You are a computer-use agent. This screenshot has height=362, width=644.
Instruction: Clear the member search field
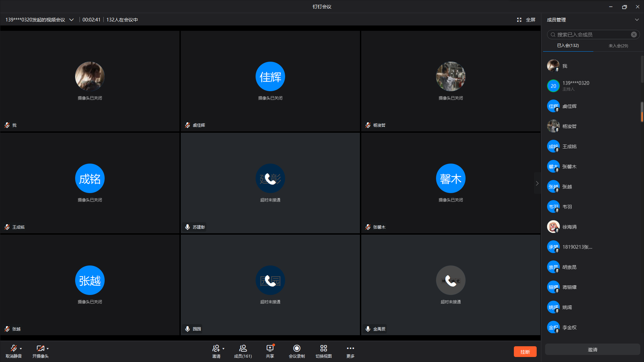[634, 35]
